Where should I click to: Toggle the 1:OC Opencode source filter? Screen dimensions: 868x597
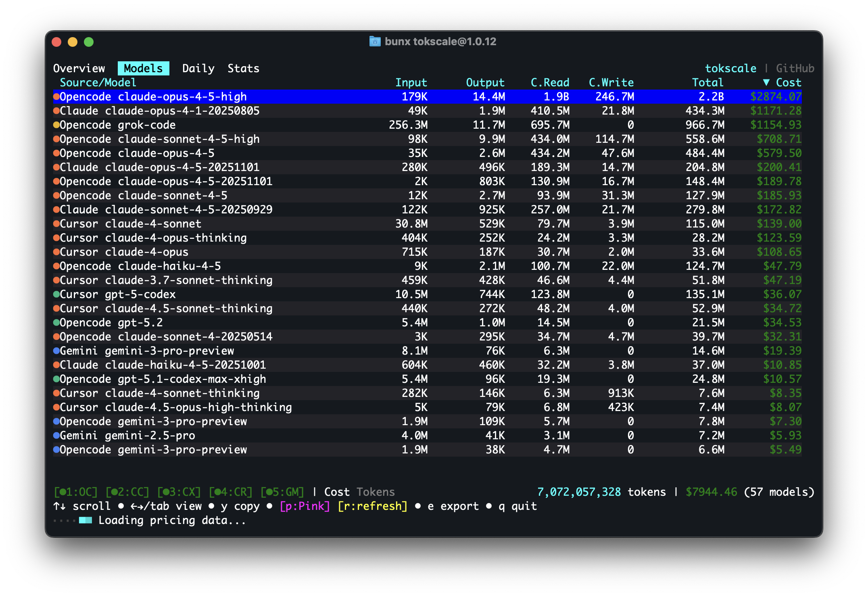(75, 492)
